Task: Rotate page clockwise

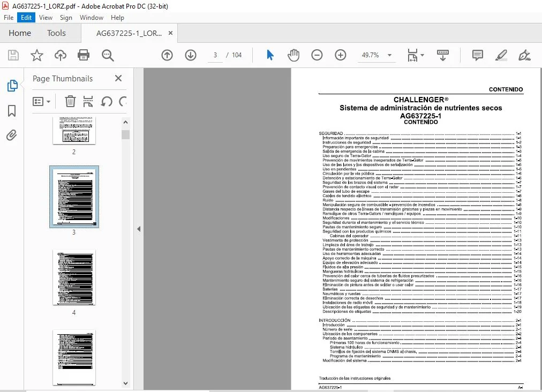Action: pyautogui.click(x=122, y=101)
